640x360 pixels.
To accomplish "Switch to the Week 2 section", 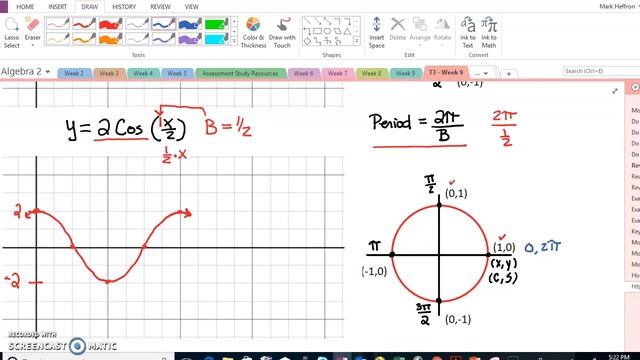I will click(74, 73).
